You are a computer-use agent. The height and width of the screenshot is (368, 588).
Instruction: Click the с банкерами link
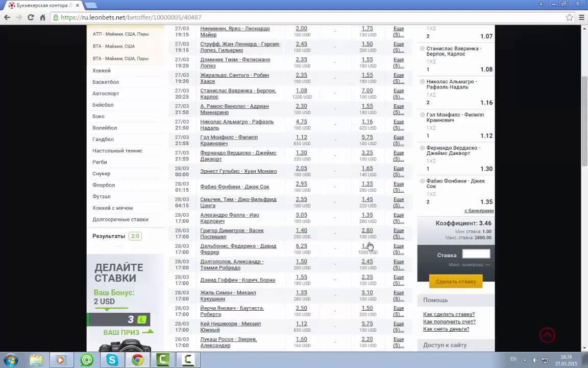click(479, 211)
